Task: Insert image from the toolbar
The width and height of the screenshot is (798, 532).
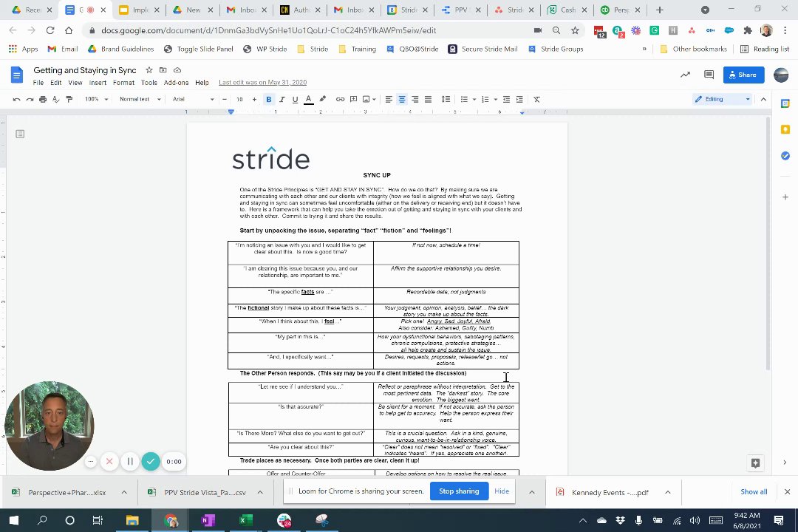Action: [x=366, y=99]
